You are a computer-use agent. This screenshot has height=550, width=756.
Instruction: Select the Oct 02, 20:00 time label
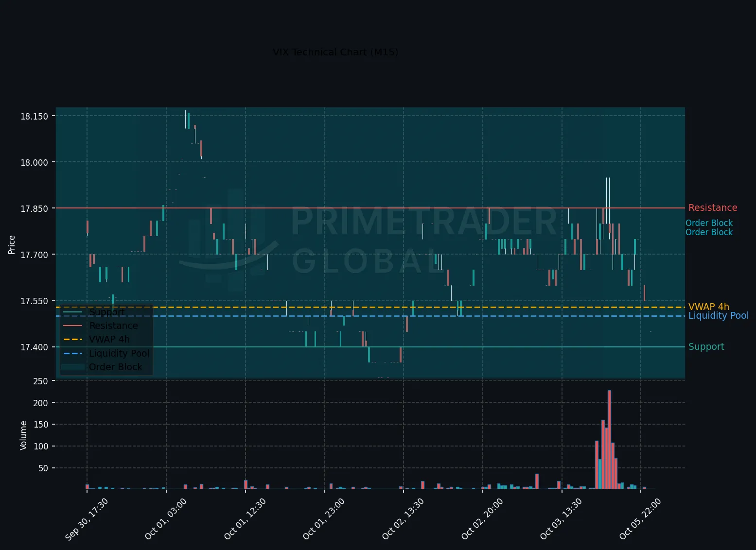tap(482, 519)
